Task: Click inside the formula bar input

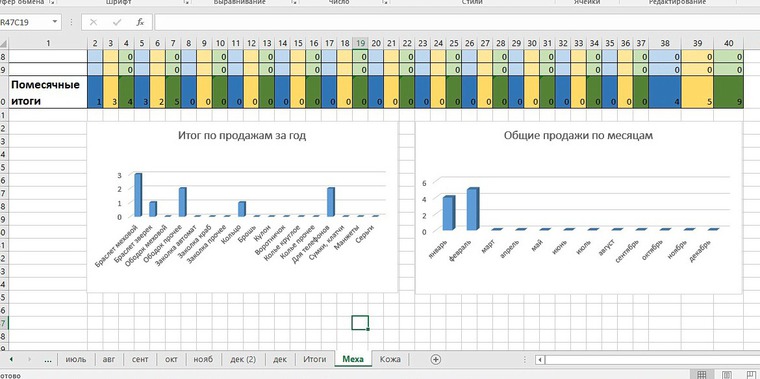Action: [457, 22]
